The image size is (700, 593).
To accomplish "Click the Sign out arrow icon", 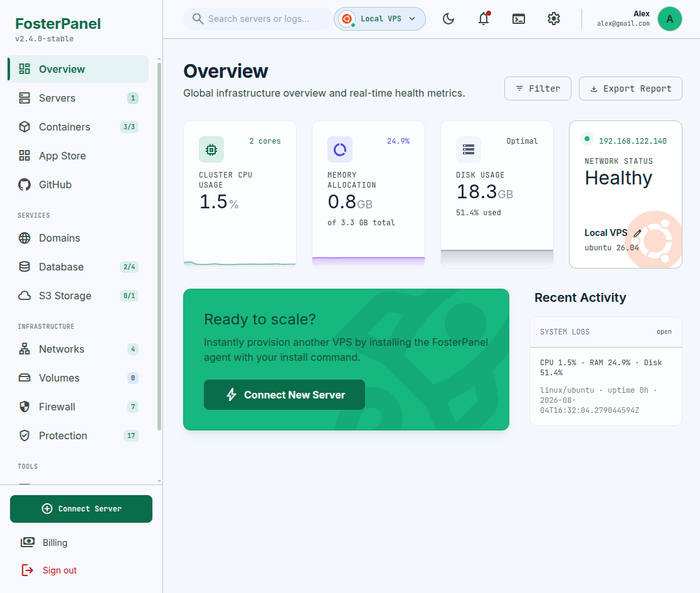I will pyautogui.click(x=27, y=570).
